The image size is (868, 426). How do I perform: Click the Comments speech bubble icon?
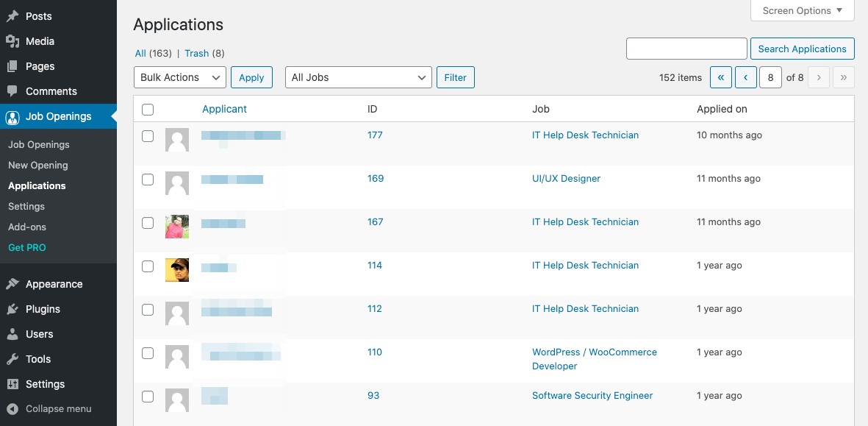pyautogui.click(x=12, y=91)
